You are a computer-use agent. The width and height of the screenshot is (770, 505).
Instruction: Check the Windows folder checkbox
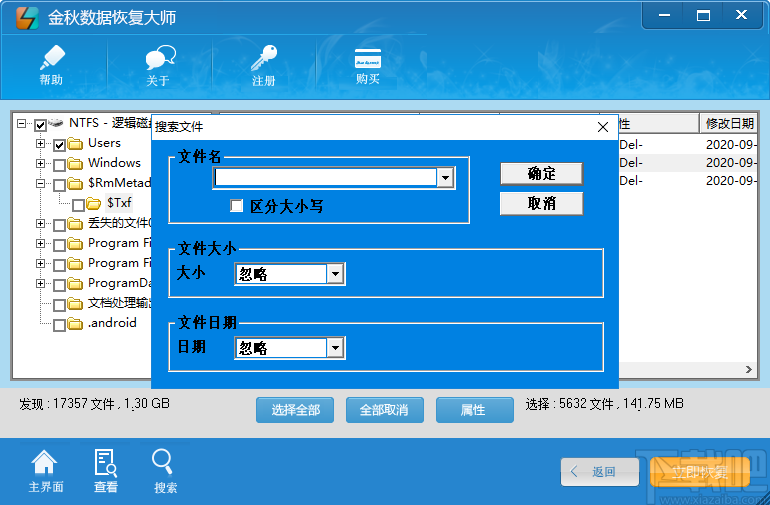(59, 165)
